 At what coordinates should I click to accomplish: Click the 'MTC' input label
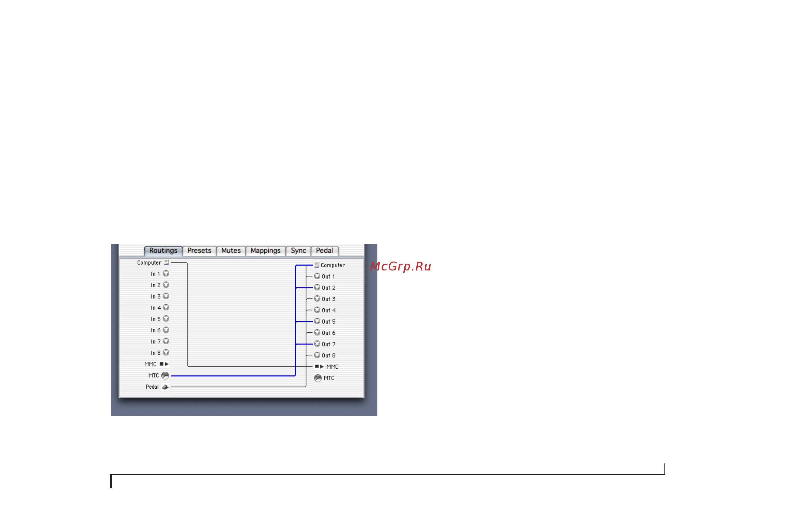(154, 376)
